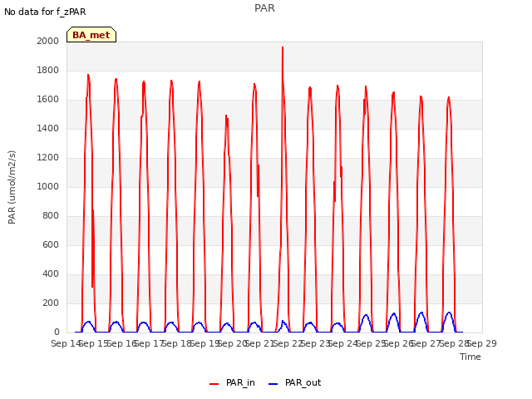Click the 1400 y-axis tick label

[48, 128]
